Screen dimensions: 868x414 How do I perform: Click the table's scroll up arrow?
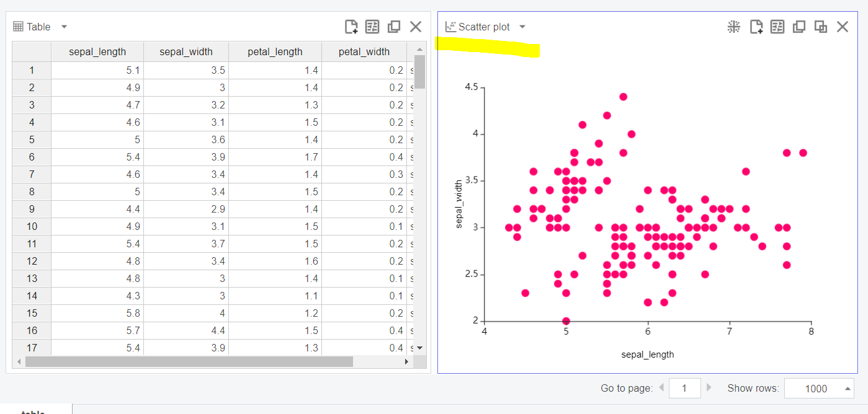419,49
